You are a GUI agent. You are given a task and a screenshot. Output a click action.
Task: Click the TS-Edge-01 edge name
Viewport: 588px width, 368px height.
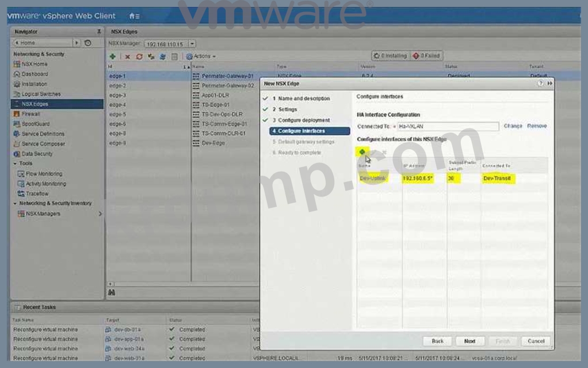215,105
